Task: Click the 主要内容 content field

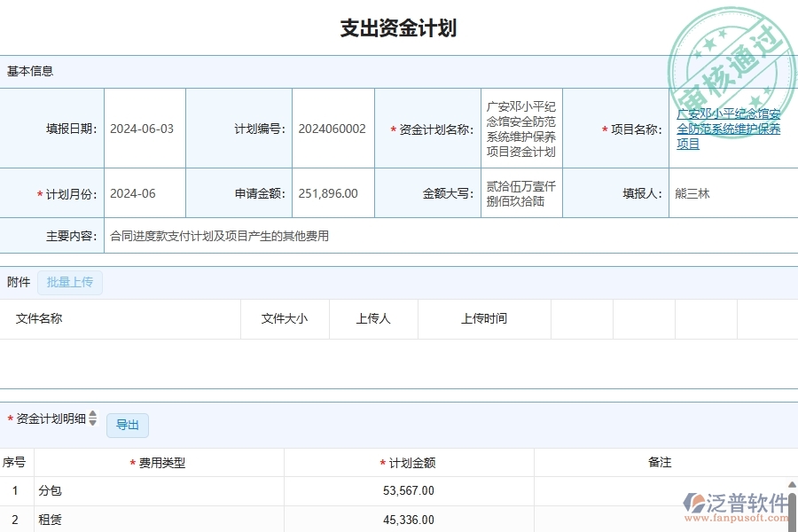Action: pyautogui.click(x=222, y=236)
